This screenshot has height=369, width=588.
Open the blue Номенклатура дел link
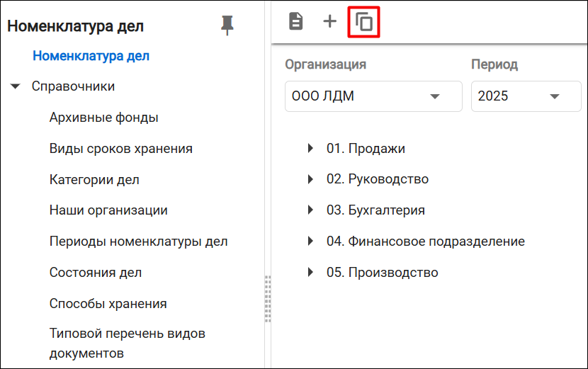(91, 56)
